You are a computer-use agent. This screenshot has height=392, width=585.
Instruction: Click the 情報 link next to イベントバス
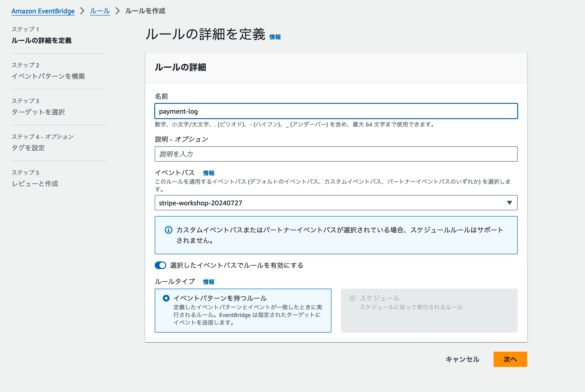(208, 173)
